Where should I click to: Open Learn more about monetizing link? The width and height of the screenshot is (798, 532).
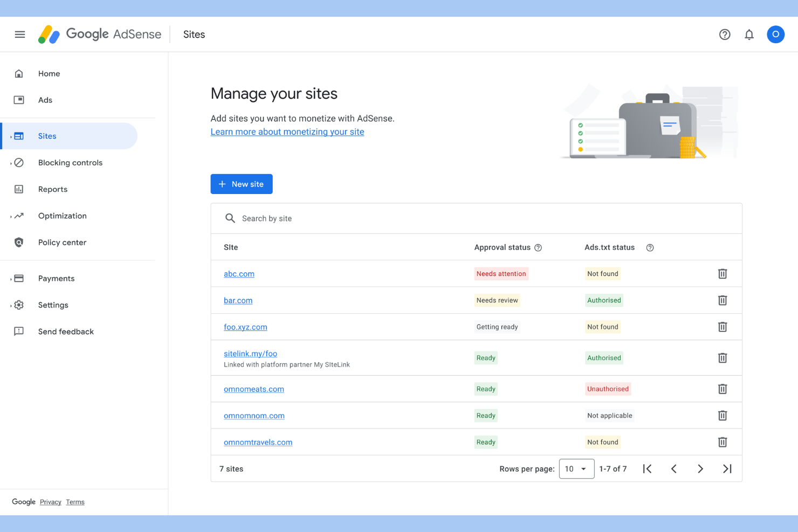pos(287,132)
